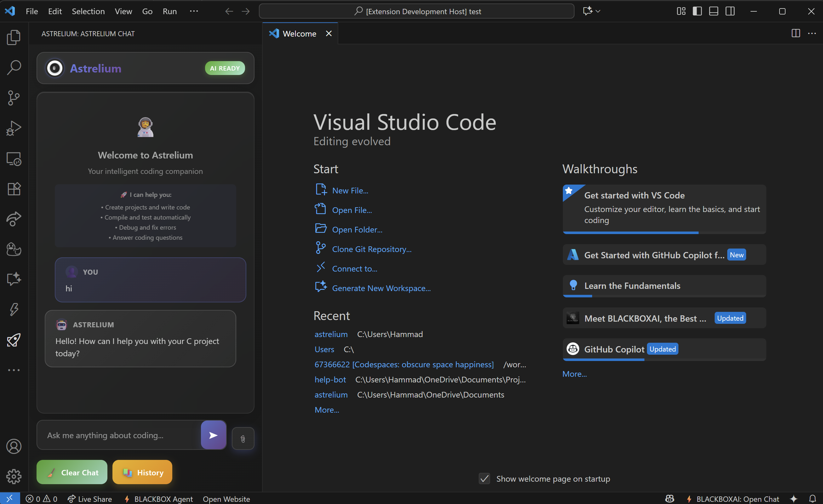Toggle the bottom Panel visibility
The image size is (823, 504).
[713, 11]
